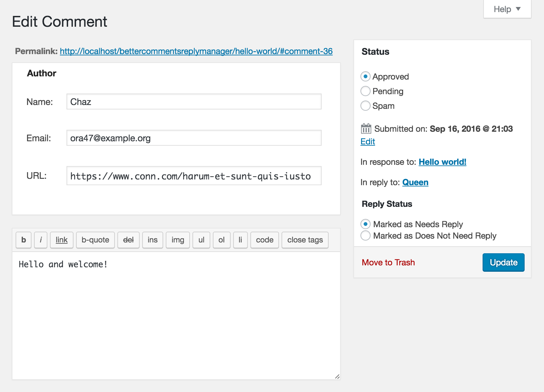Focus the author Name field
The width and height of the screenshot is (544, 392).
[194, 101]
